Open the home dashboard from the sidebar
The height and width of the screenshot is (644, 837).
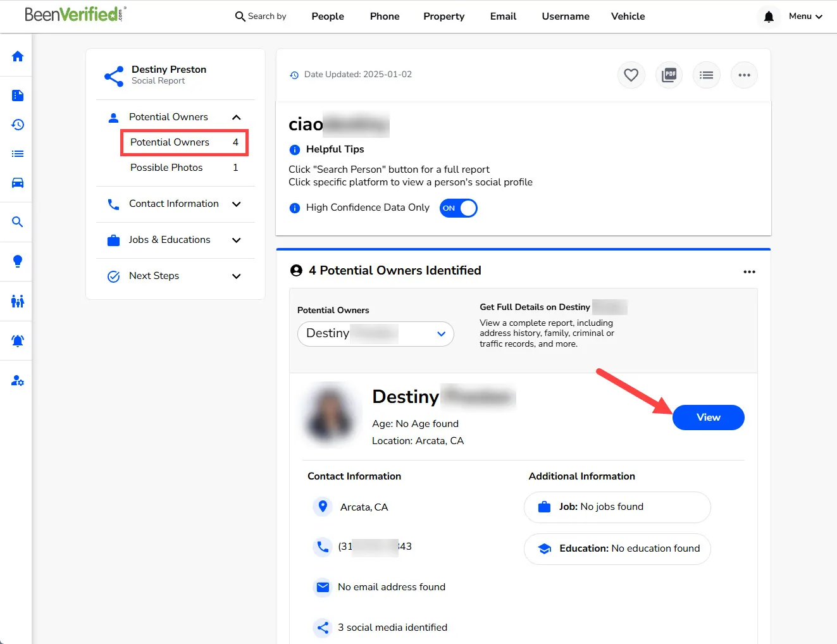[16, 56]
